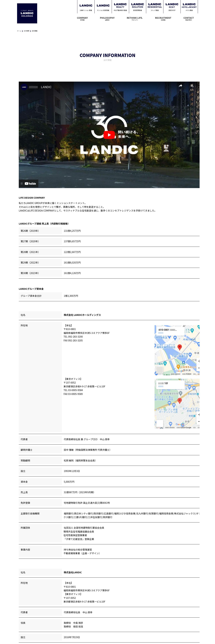Click 中洲川端 station icon on map
Screen dimensions: 215x644
(194, 340)
